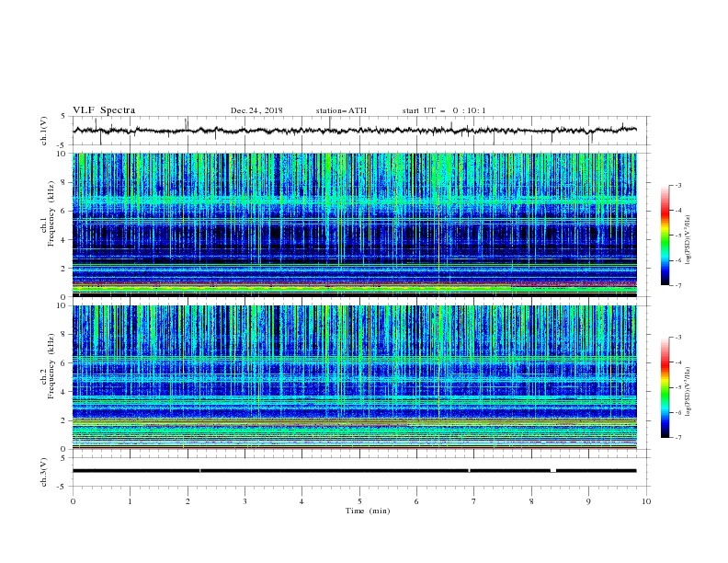Click inside the ch.2 spectrogram panel
Image resolution: width=728 pixels, height=563 pixels.
(x=355, y=377)
